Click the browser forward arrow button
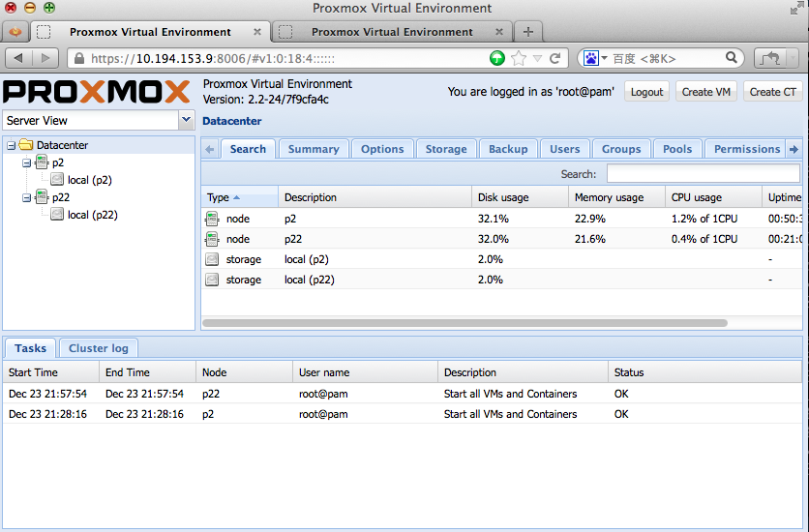This screenshot has width=809, height=532. [x=45, y=58]
